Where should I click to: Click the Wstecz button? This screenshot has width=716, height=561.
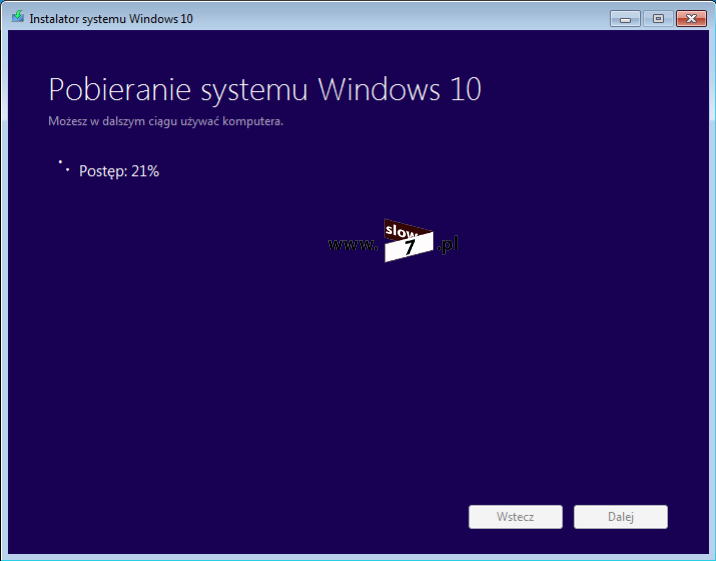pyautogui.click(x=516, y=517)
